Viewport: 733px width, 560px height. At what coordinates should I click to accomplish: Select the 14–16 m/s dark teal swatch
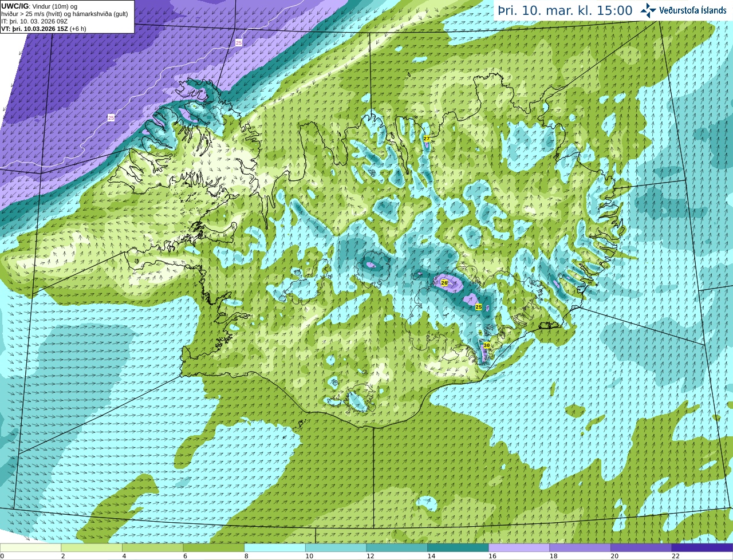point(458,548)
